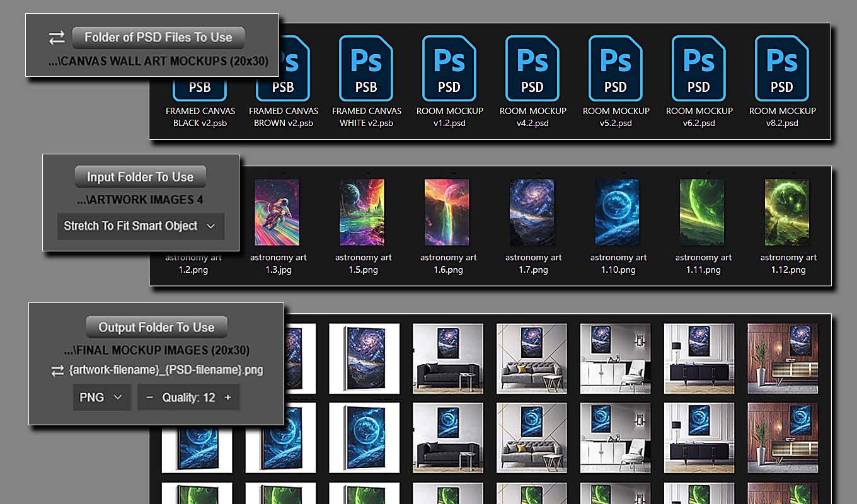
Task: Open the ROOM MOCKUP v4.2.psd file icon
Action: point(532,68)
